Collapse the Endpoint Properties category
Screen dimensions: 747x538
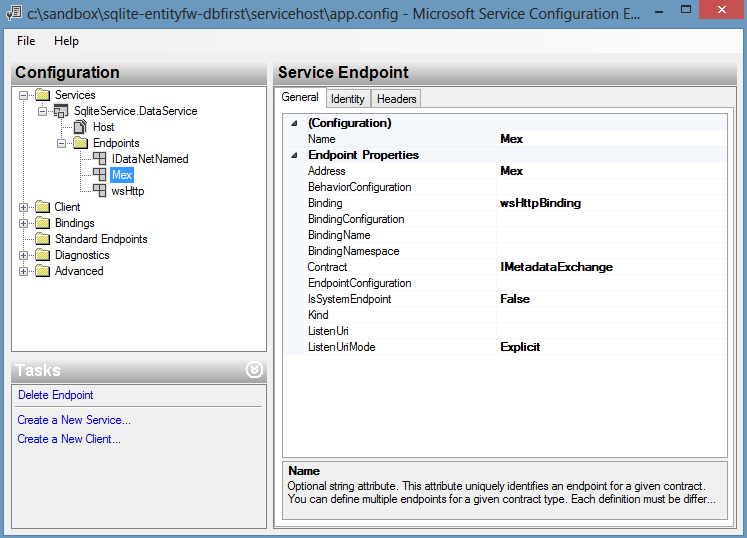point(294,155)
